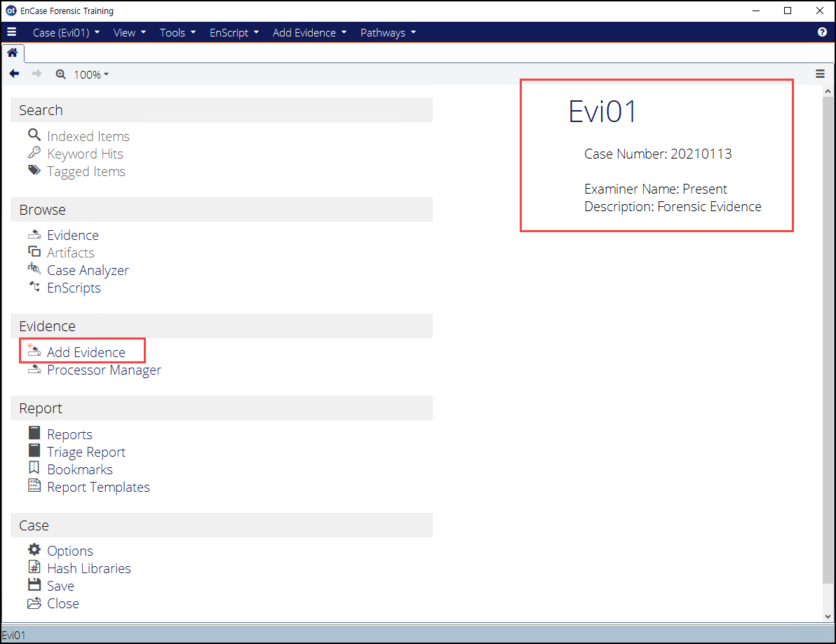Open the View menu
This screenshot has height=644, width=836.
[x=130, y=32]
